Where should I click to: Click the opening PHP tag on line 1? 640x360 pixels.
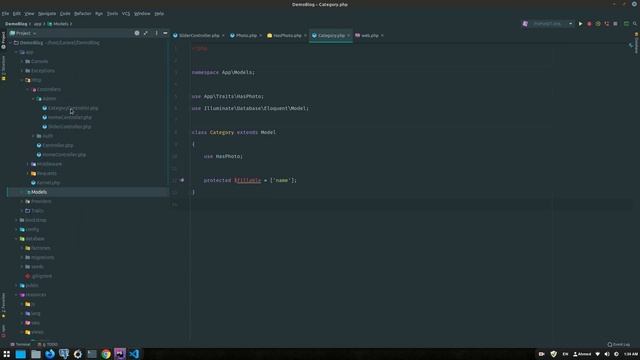(200, 49)
